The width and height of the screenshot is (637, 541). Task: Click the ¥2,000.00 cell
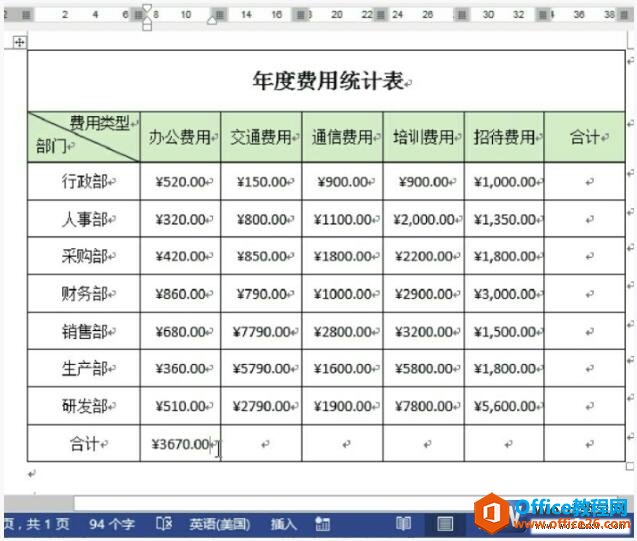point(424,220)
